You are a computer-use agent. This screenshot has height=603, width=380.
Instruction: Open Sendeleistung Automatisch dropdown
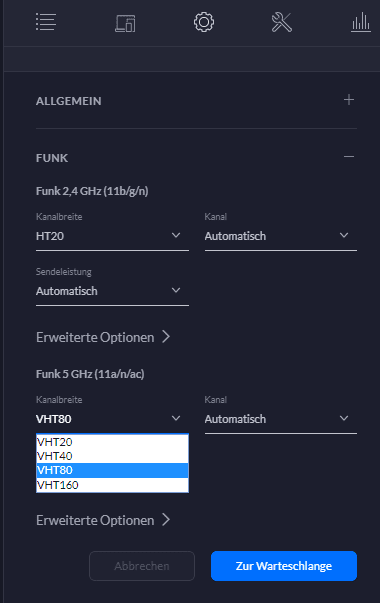tap(112, 291)
